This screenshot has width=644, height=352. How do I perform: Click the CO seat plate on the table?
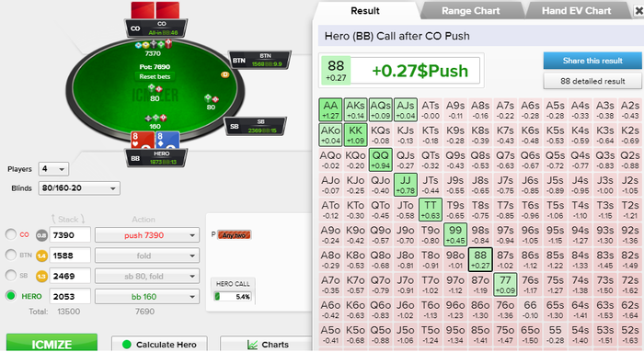156,28
